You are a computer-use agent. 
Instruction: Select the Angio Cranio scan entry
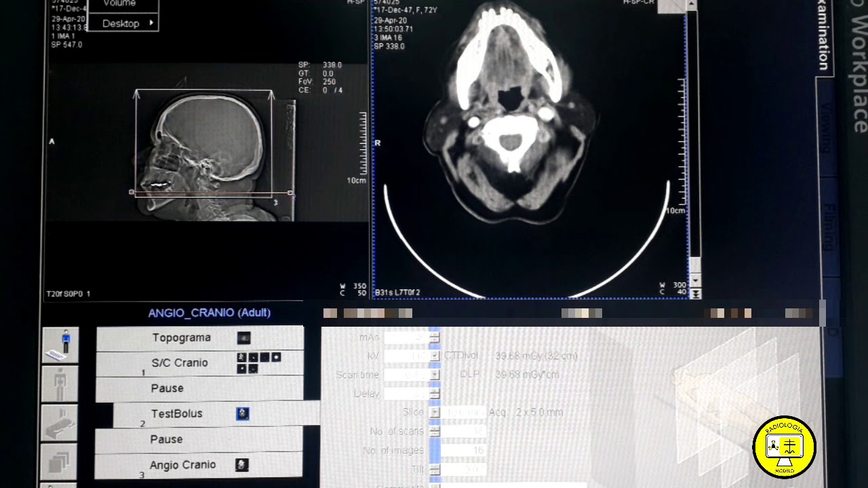click(198, 465)
